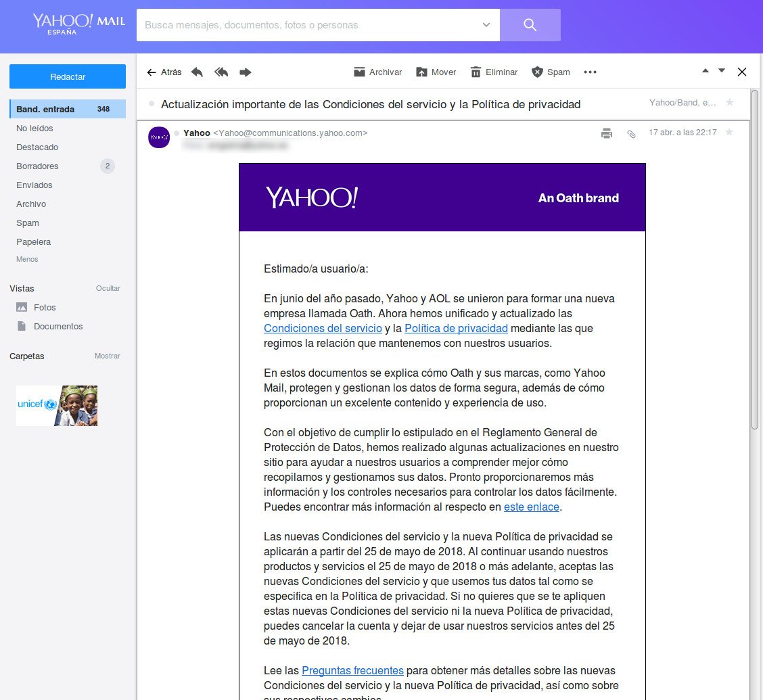Archive the message with Archivar
This screenshot has height=700, width=763.
[377, 72]
